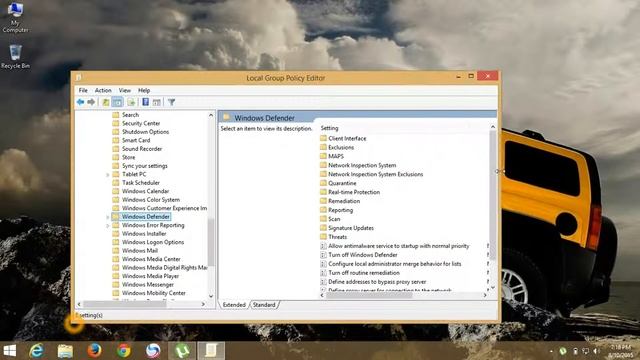
Task: Open uTorrent from the taskbar
Action: click(182, 351)
